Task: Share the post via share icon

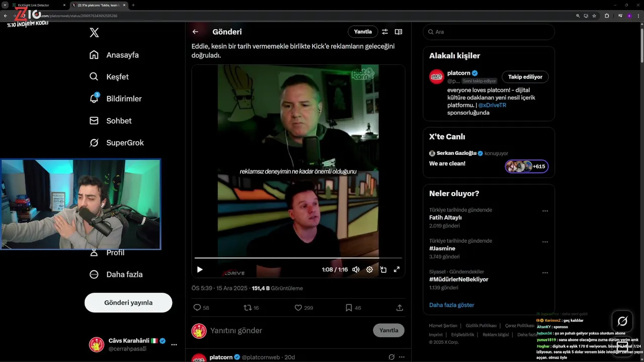Action: tap(399, 308)
